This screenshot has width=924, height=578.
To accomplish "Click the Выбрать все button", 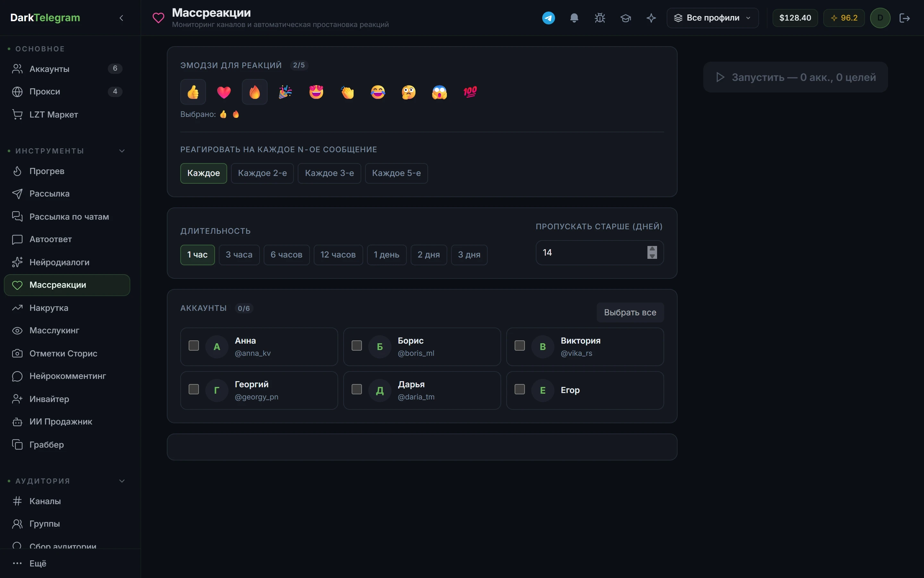I will tap(630, 312).
